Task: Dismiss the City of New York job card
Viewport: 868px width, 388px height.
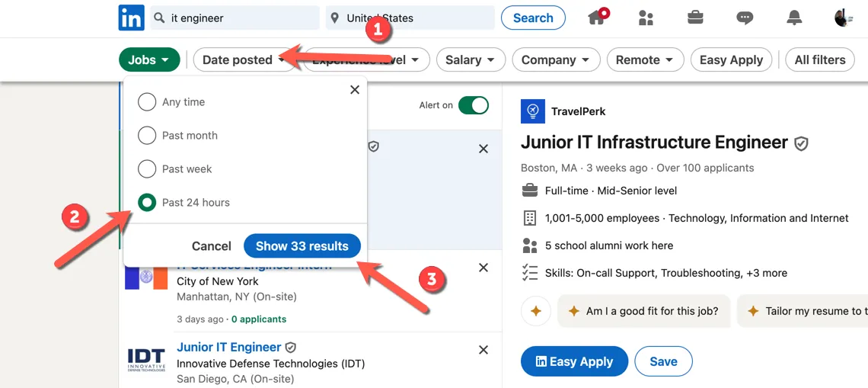Action: 483,268
